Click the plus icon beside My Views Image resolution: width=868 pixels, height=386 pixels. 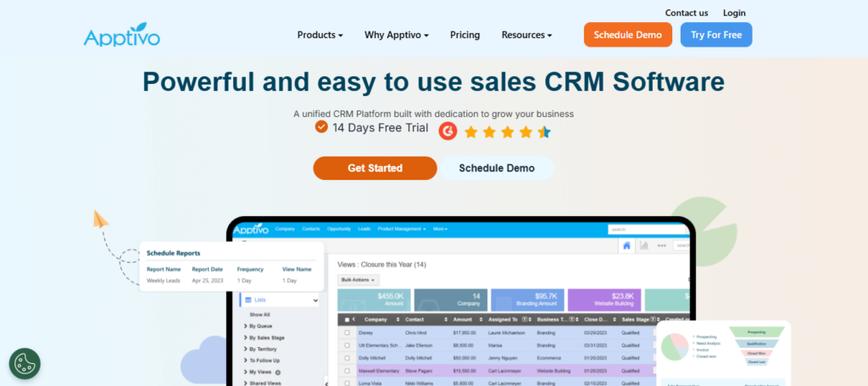(x=278, y=372)
